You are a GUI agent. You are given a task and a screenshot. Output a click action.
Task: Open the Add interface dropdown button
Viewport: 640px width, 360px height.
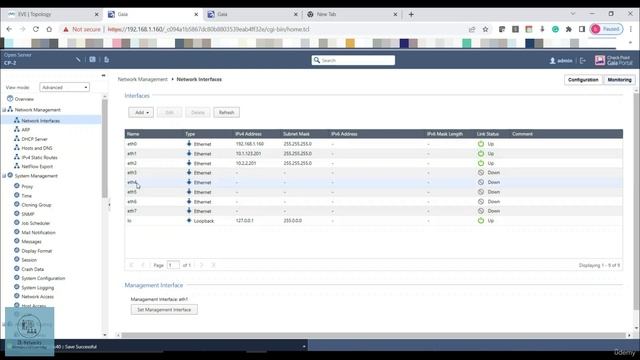(x=141, y=113)
